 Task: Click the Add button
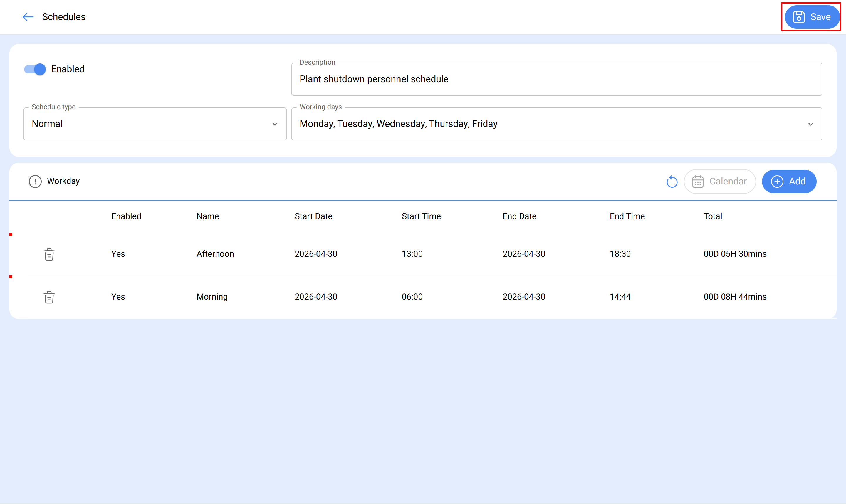[789, 181]
